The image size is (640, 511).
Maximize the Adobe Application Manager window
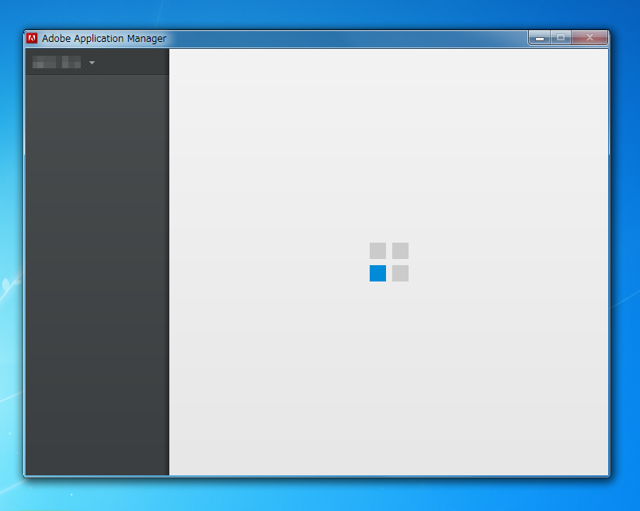click(561, 38)
